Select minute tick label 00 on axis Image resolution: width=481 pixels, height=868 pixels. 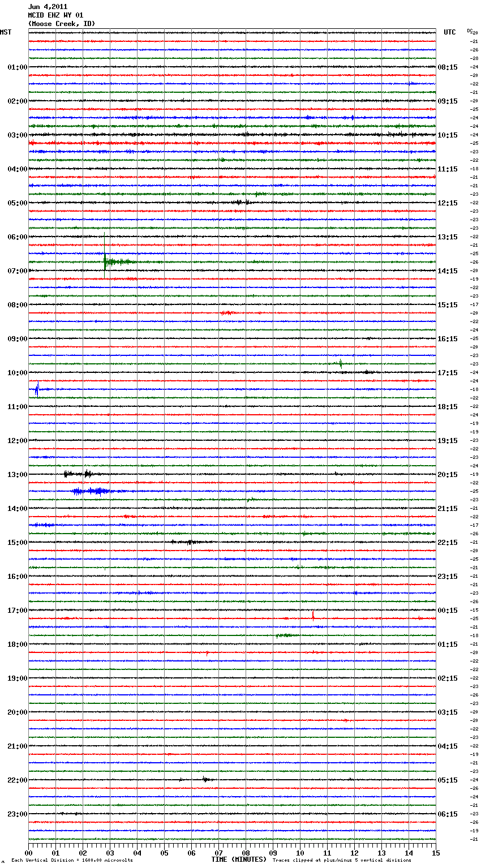point(29,853)
